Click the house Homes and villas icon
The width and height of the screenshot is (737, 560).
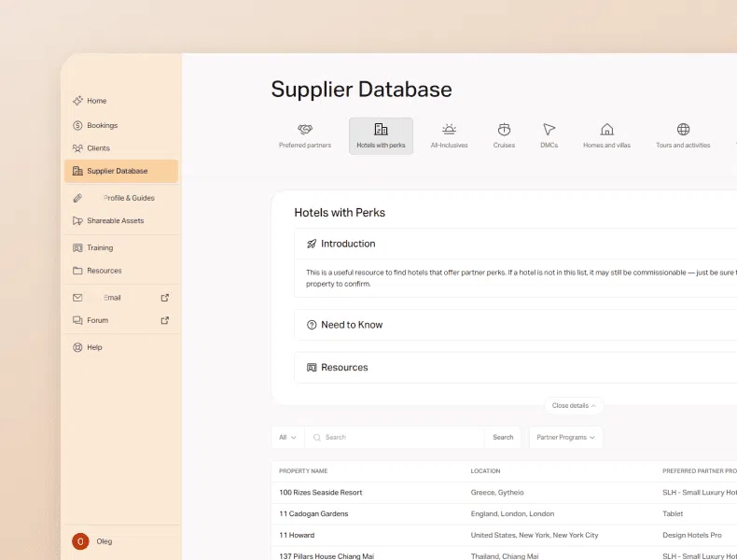point(606,129)
